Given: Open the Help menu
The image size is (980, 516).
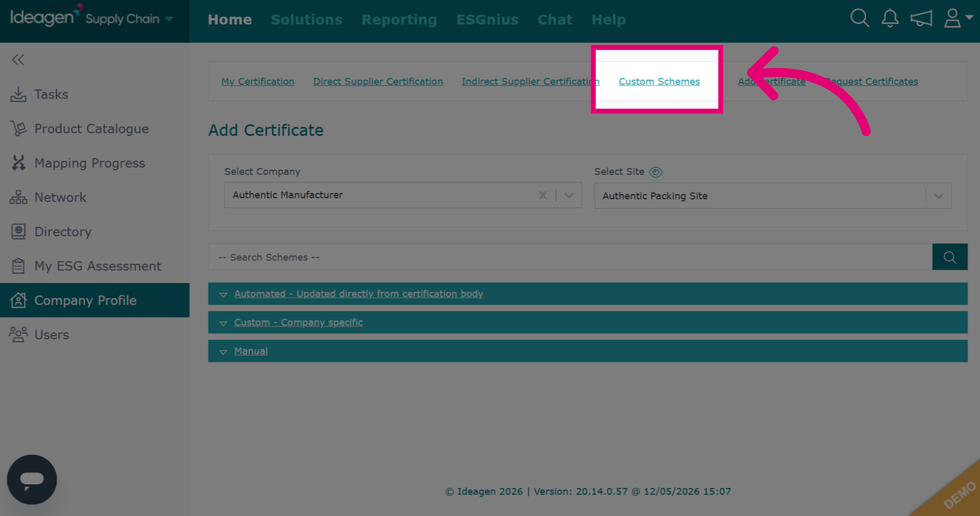Looking at the screenshot, I should pyautogui.click(x=608, y=19).
